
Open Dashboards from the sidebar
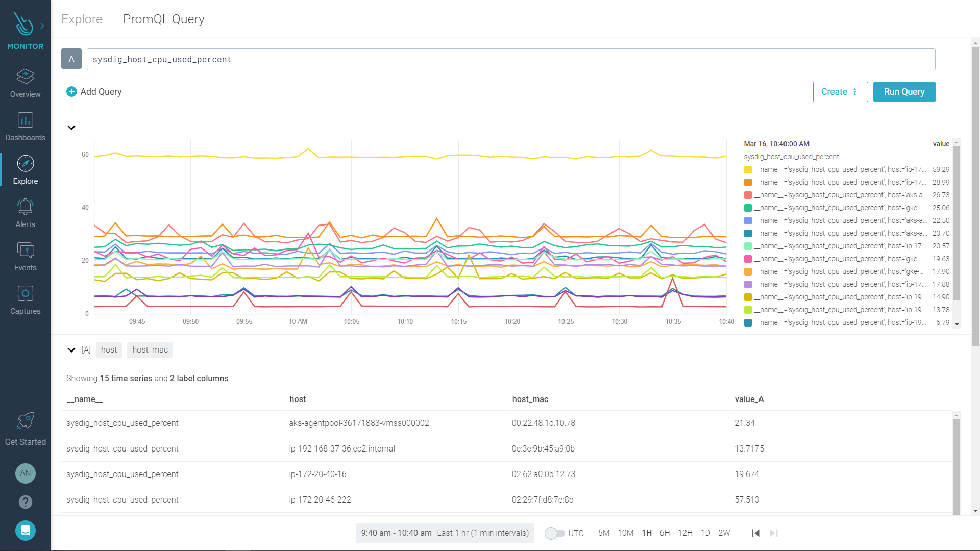pos(25,127)
